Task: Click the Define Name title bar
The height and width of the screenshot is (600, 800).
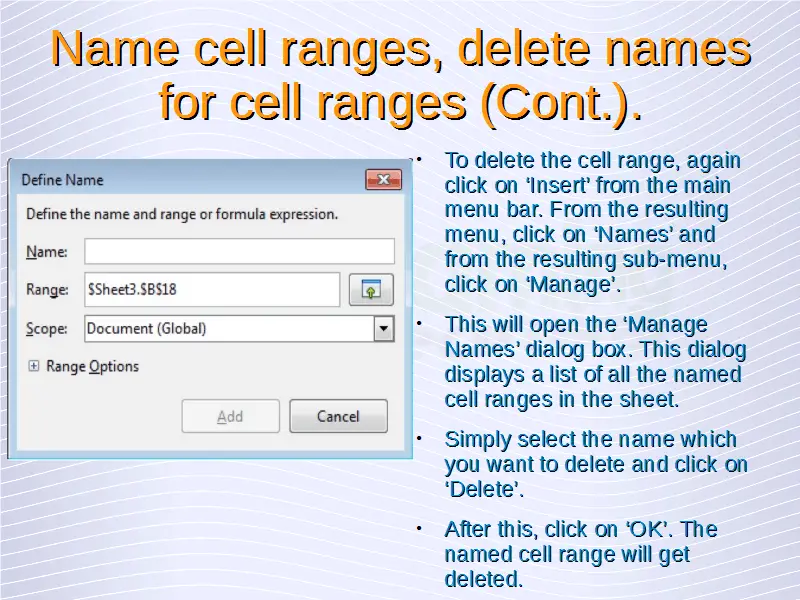Action: coord(180,180)
